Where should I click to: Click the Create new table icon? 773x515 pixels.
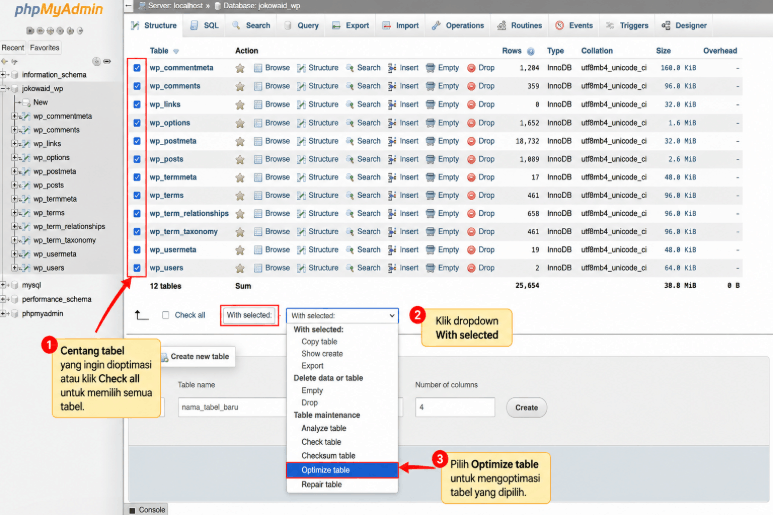[165, 357]
